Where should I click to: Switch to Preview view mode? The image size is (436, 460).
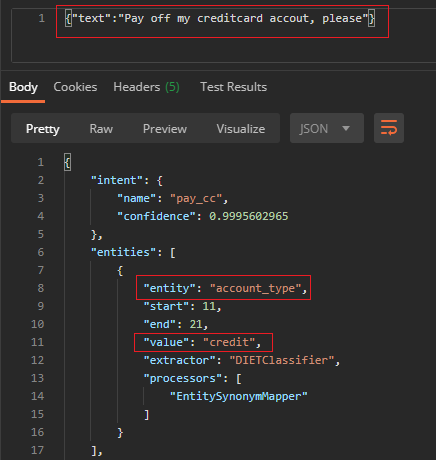165,129
